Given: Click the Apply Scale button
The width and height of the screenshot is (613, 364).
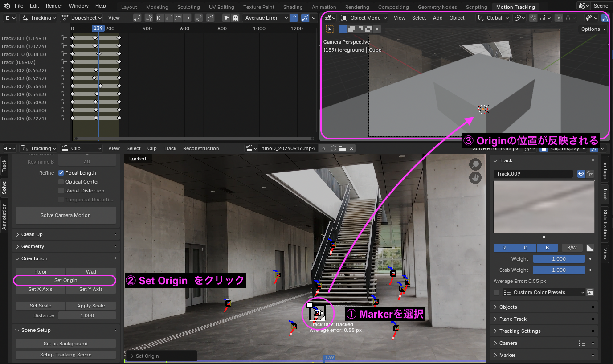Looking at the screenshot, I should (x=91, y=306).
